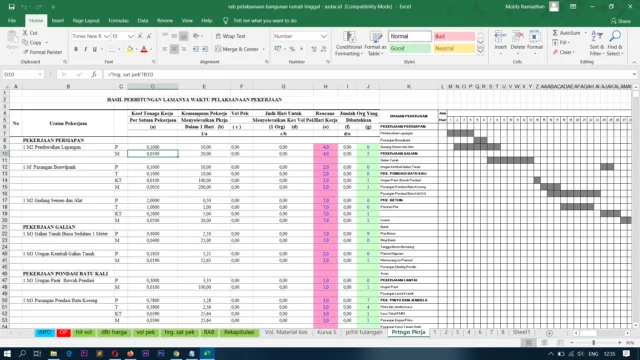Open the Merge & Center dropdown arrow

tap(263, 49)
